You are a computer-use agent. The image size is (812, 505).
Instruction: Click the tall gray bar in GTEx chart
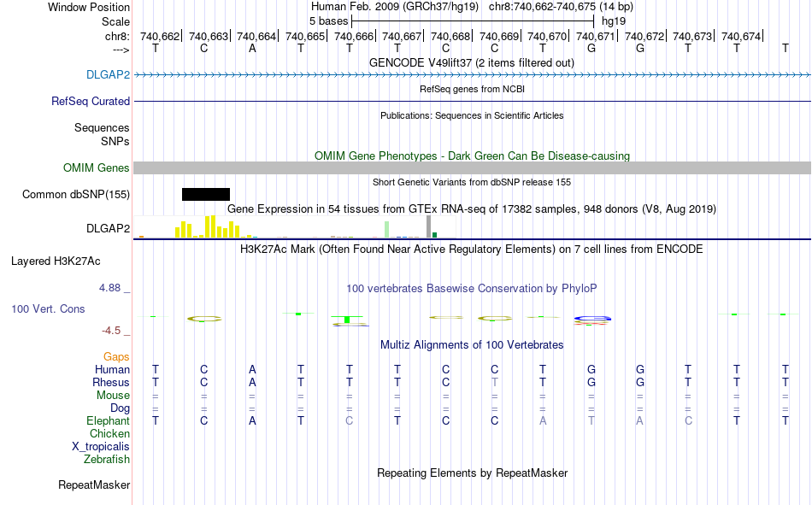pyautogui.click(x=428, y=226)
